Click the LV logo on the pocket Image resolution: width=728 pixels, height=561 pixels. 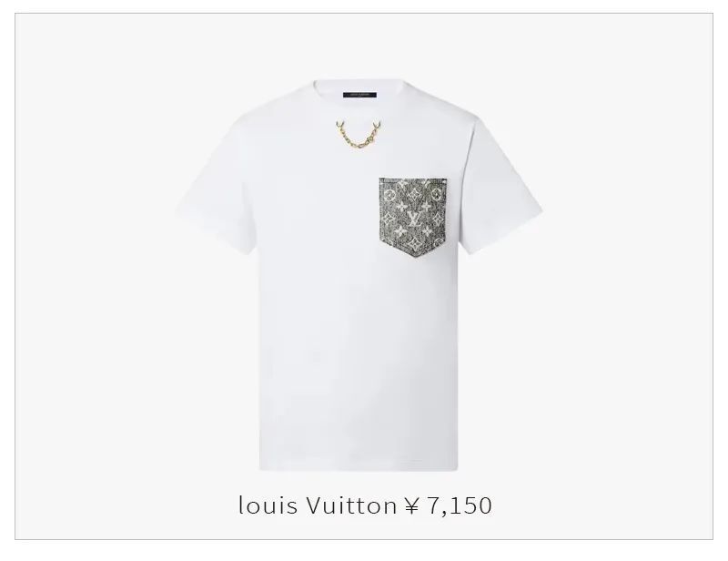pos(414,218)
